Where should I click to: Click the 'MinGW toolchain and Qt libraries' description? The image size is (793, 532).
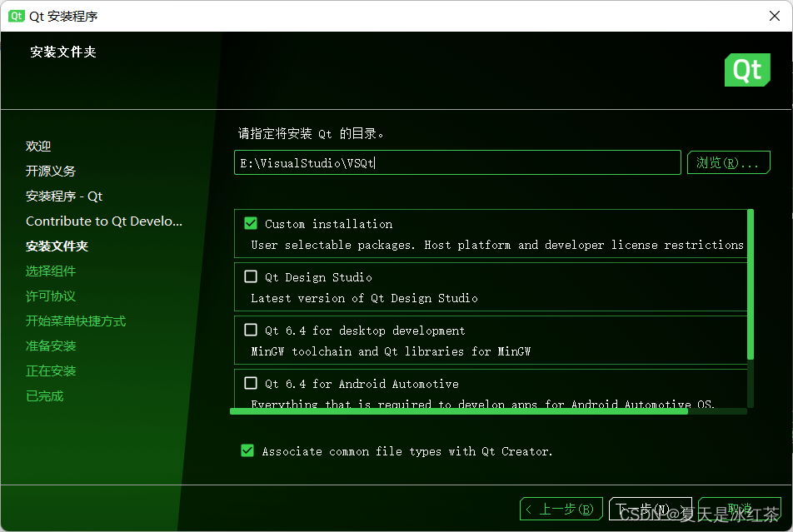(391, 351)
